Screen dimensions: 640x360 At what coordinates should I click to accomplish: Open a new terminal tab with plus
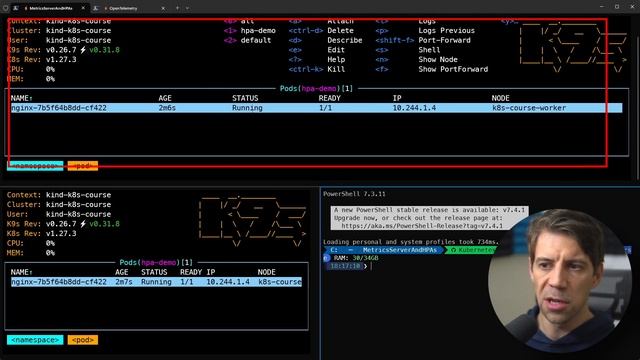click(x=178, y=8)
